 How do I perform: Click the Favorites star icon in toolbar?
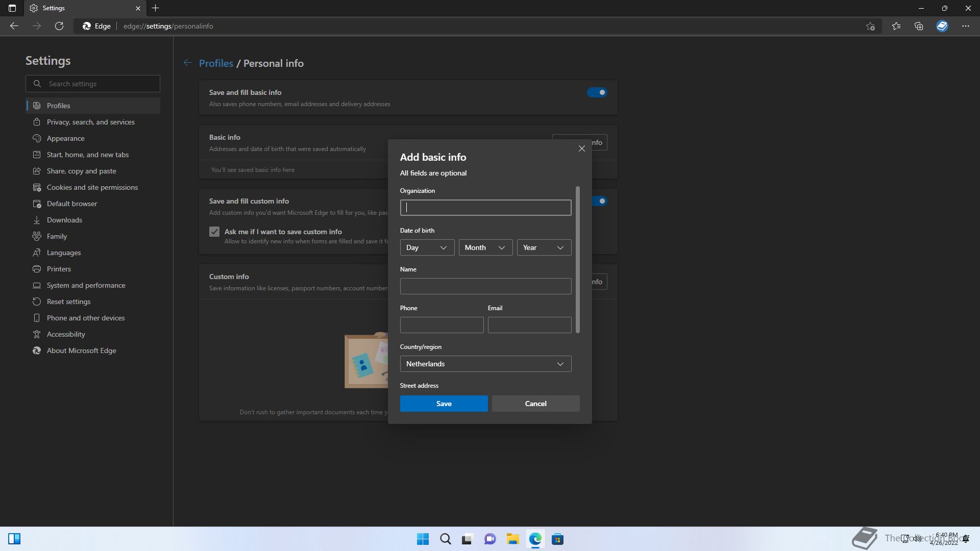[896, 26]
